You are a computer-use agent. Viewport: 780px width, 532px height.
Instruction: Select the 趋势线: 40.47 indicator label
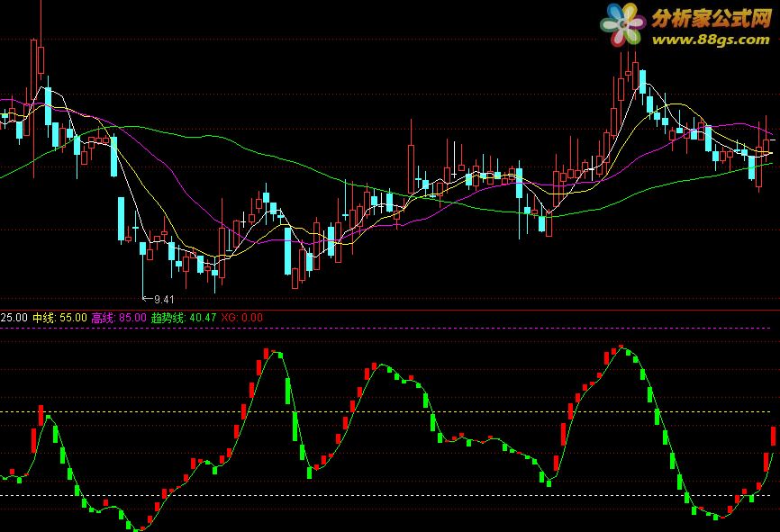tap(184, 318)
